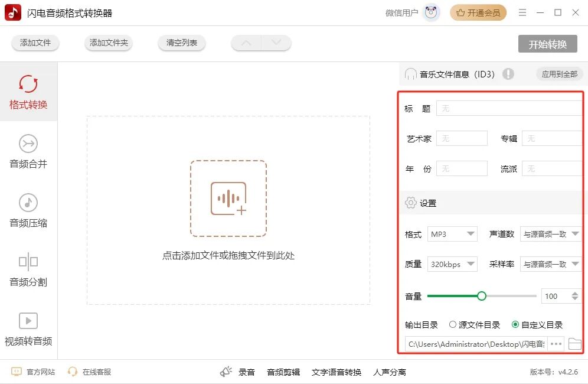Open 音频剪辑 in bottom bar
Screen dimensions: 588x384
tap(283, 372)
